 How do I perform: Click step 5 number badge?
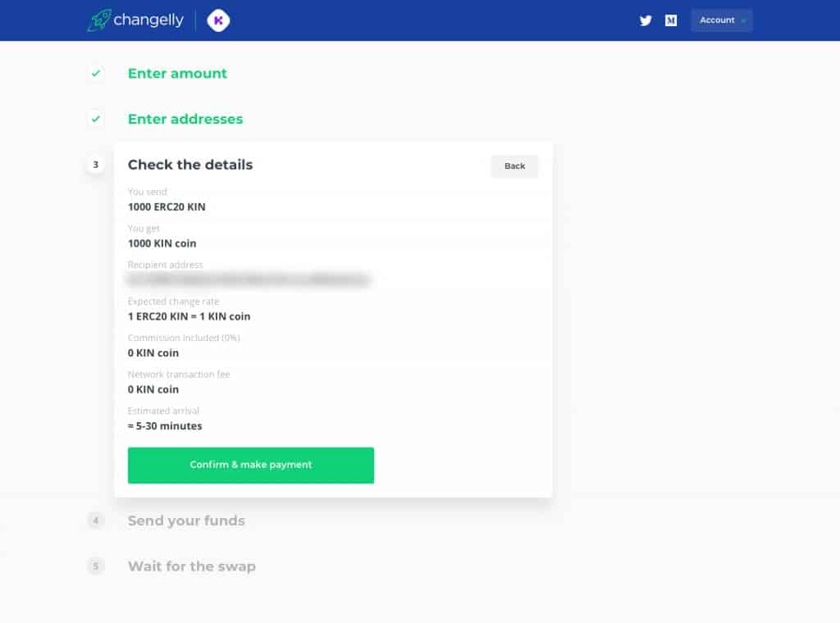[x=96, y=566]
